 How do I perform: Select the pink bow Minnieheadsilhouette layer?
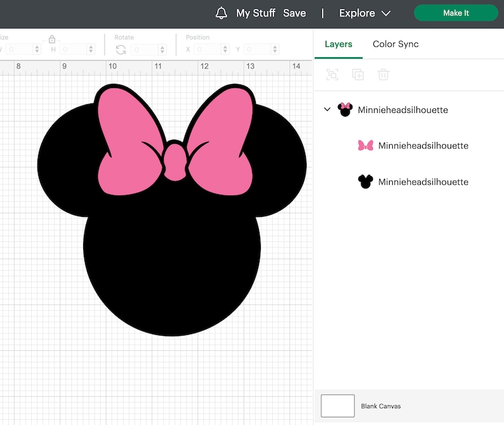pyautogui.click(x=423, y=145)
